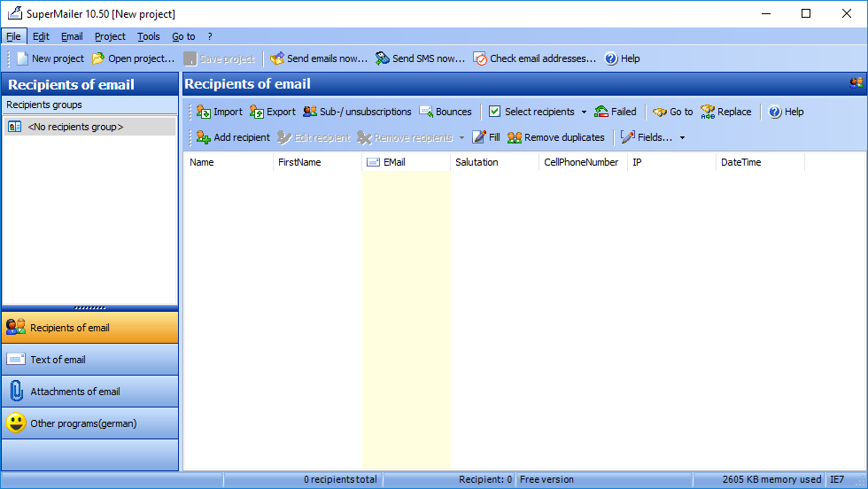Sort by the FirstName column header
The height and width of the screenshot is (489, 868).
tap(317, 162)
